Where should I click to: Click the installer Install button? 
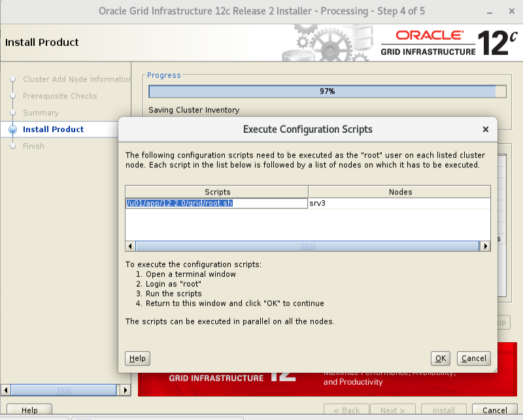pos(443,410)
